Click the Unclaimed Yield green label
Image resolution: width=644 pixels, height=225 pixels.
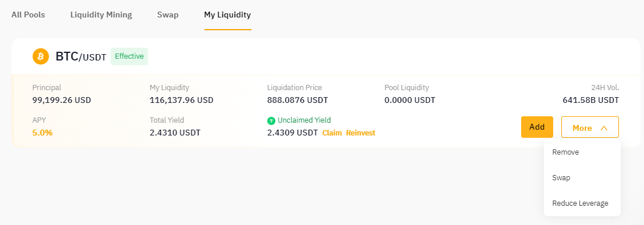(305, 120)
